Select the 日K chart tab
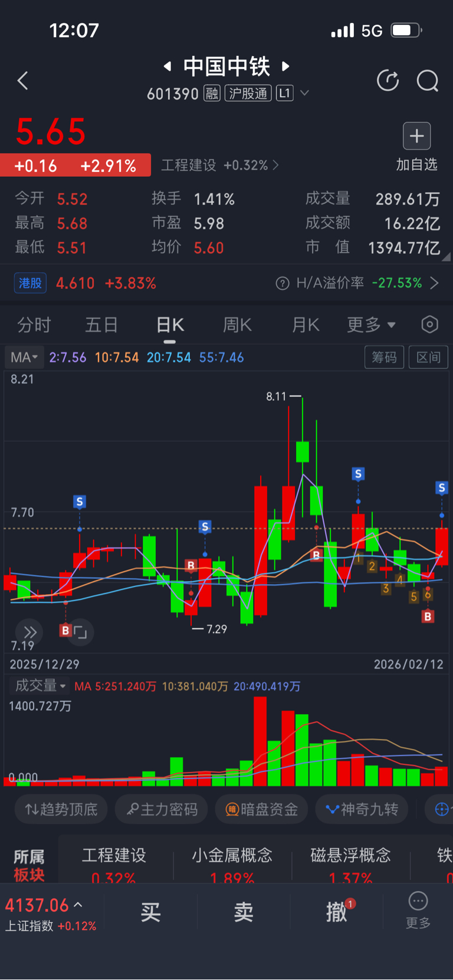Viewport: 453px width, 980px height. pos(170,325)
